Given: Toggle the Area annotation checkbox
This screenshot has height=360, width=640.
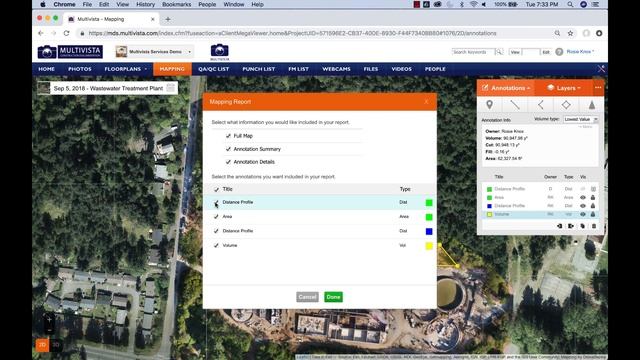Looking at the screenshot, I should coord(216,217).
